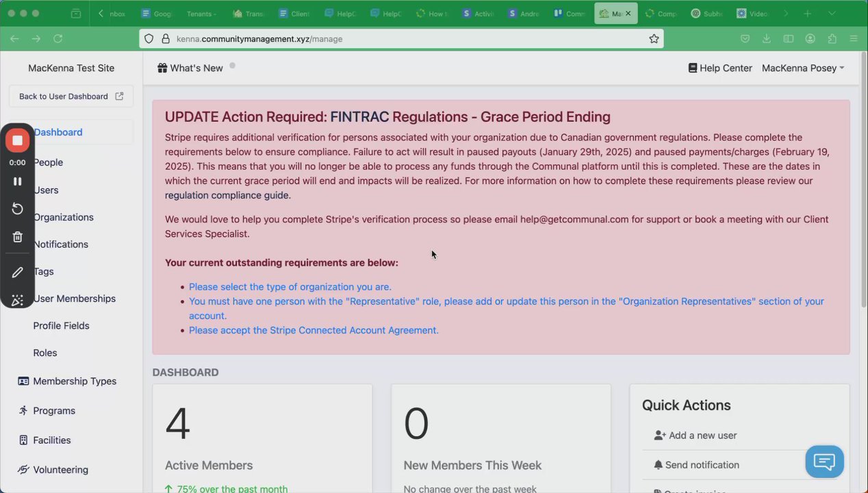Delete the recording via the trash icon
The width and height of the screenshot is (868, 493).
(18, 237)
